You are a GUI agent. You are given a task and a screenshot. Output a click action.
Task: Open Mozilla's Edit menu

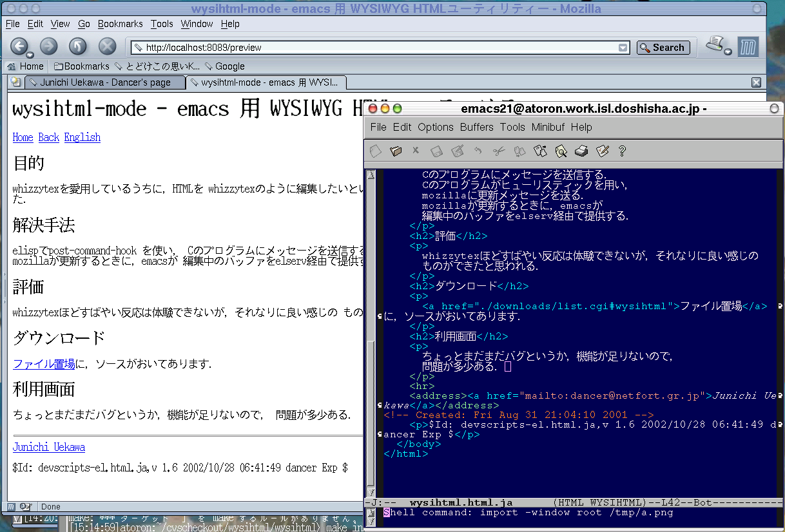(35, 24)
